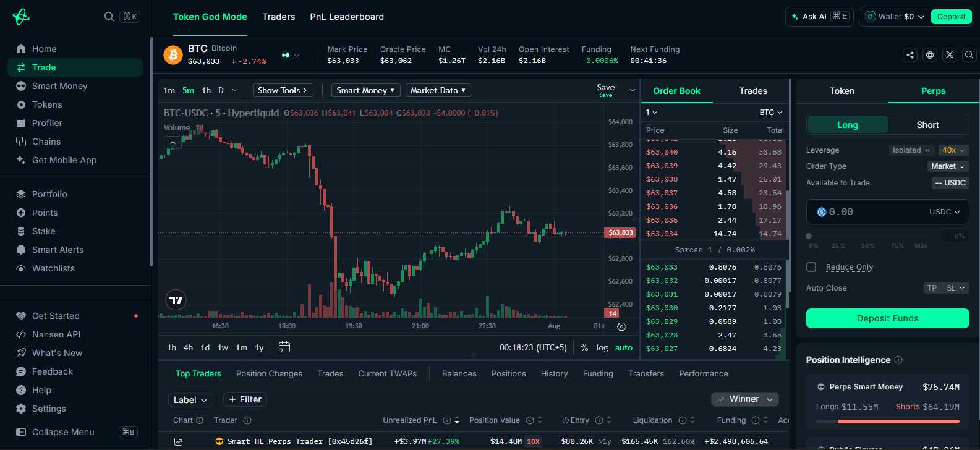Click the order size slider handle
The height and width of the screenshot is (450, 980).
tap(809, 236)
